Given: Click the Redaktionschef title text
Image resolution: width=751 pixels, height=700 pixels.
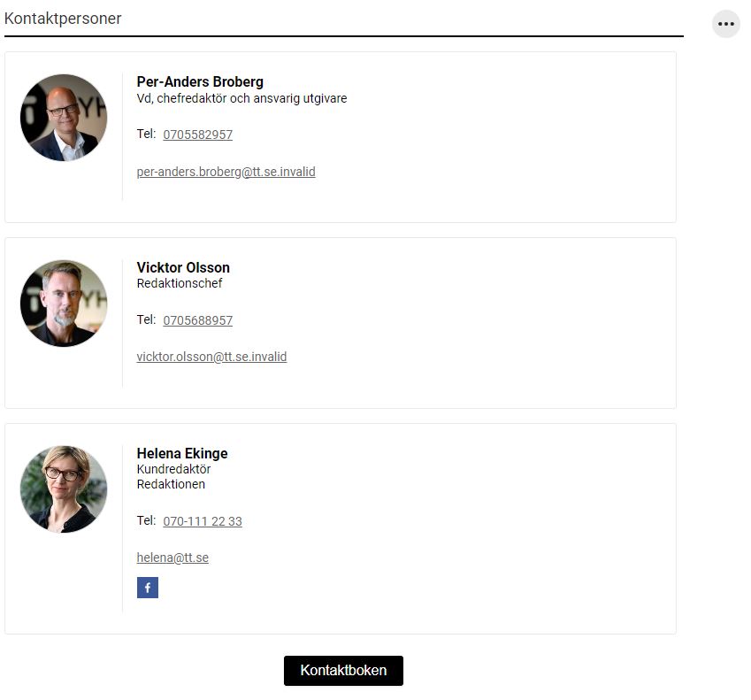Looking at the screenshot, I should tap(180, 283).
